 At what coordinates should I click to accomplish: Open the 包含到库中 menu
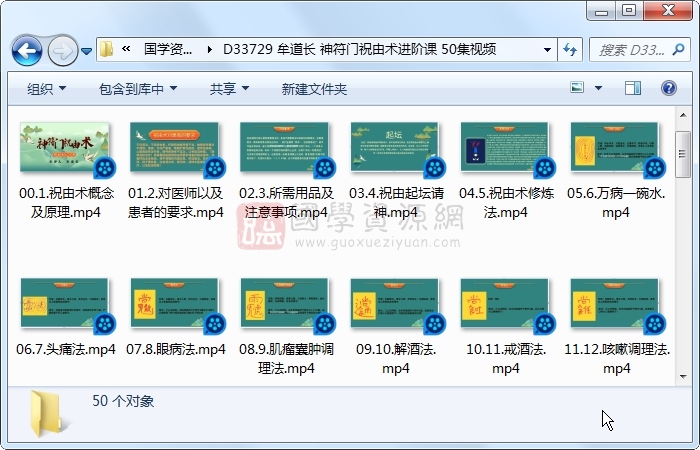click(138, 89)
